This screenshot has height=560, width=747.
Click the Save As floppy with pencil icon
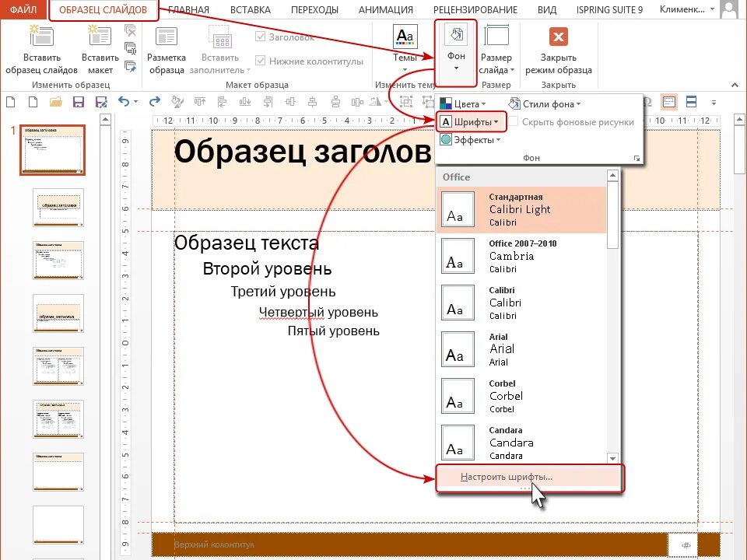[x=101, y=101]
